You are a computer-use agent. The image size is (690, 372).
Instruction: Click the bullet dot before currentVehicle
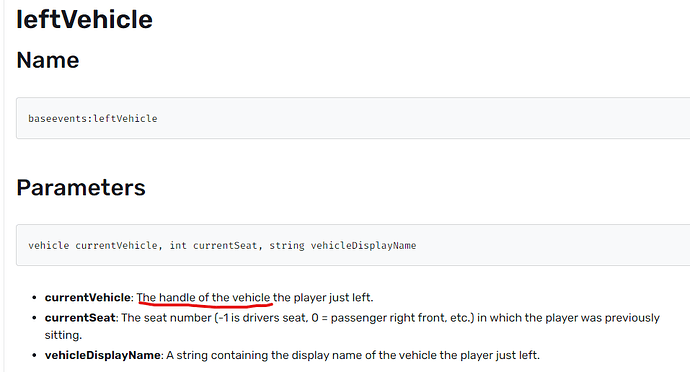click(34, 298)
